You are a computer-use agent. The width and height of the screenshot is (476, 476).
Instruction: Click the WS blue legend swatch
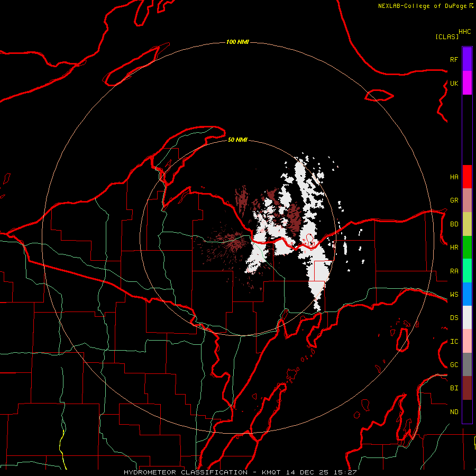coord(467,294)
